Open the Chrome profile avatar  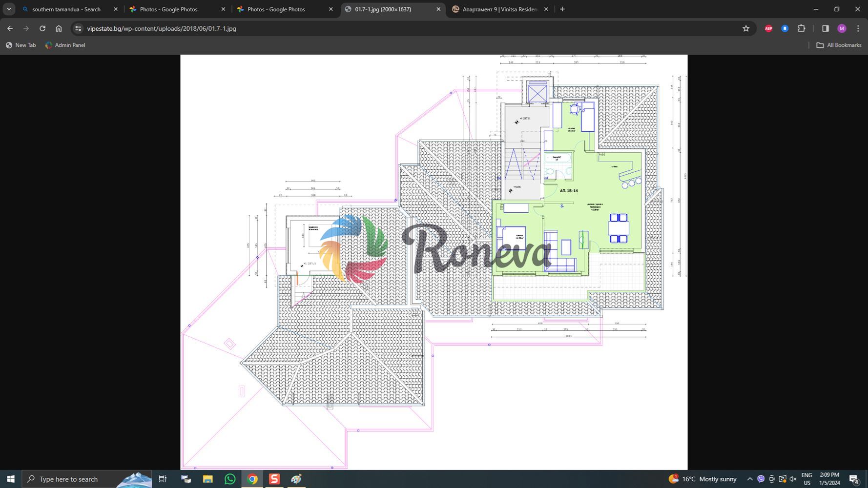pyautogui.click(x=841, y=28)
